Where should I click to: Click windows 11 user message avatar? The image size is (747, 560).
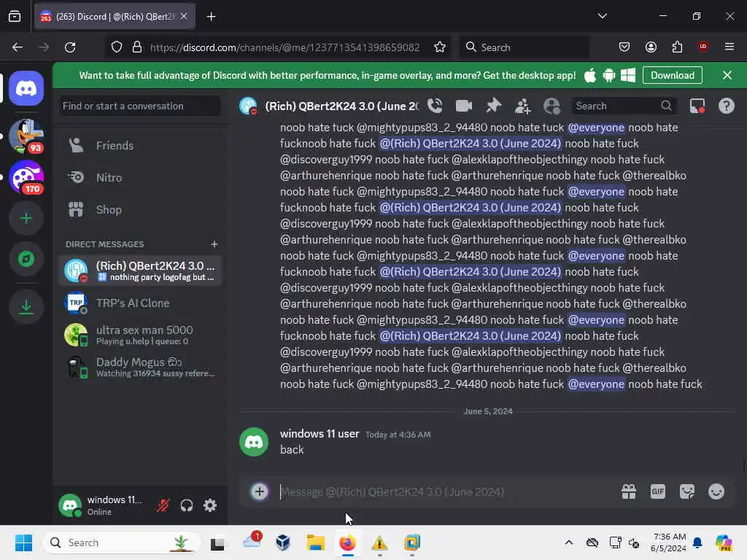253,442
